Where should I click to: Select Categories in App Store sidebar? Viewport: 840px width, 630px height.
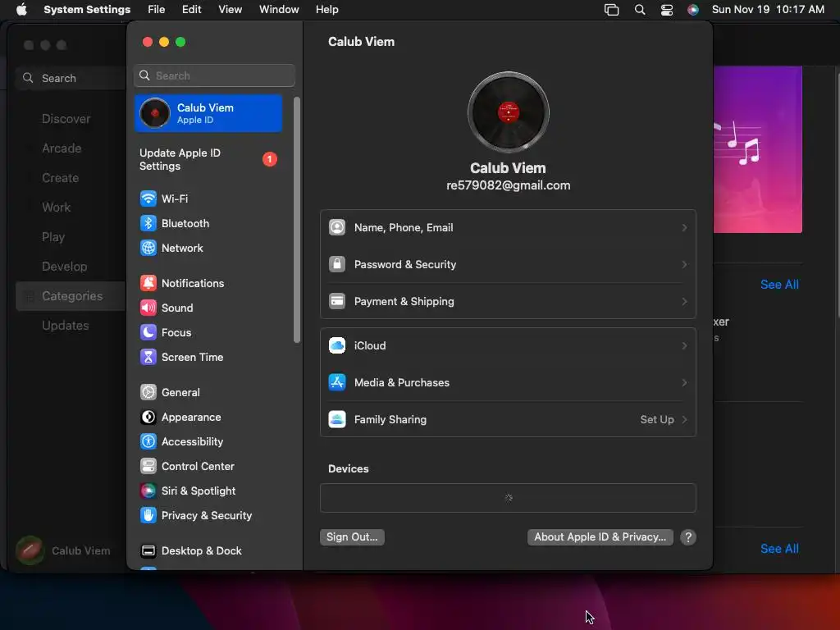(71, 296)
